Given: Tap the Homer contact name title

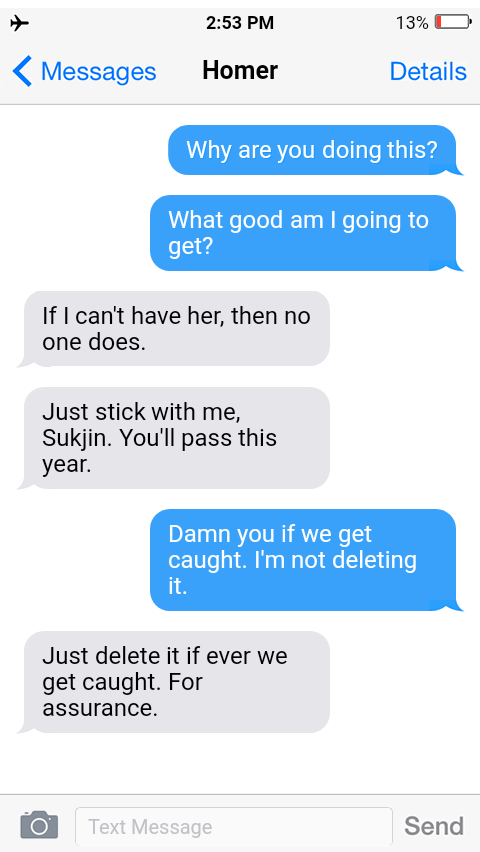Looking at the screenshot, I should tap(240, 71).
